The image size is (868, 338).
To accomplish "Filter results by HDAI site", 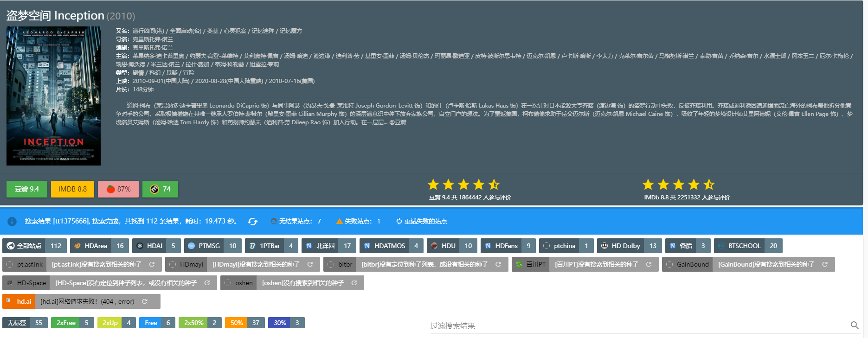I will click(x=156, y=246).
